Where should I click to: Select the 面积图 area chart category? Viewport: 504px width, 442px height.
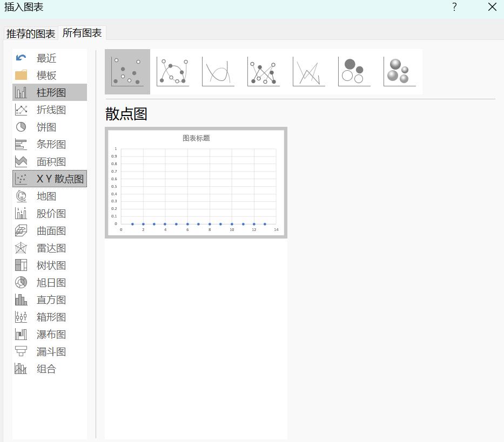click(50, 161)
